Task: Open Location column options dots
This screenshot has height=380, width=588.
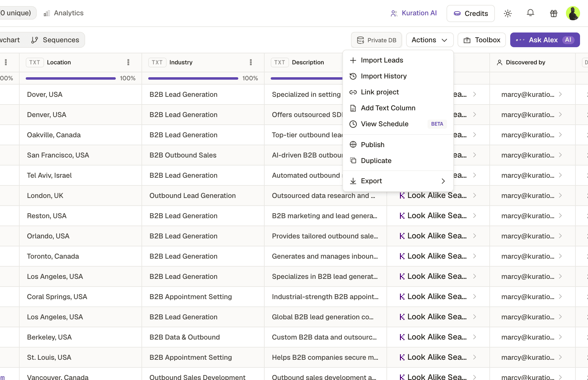Action: [x=128, y=63]
